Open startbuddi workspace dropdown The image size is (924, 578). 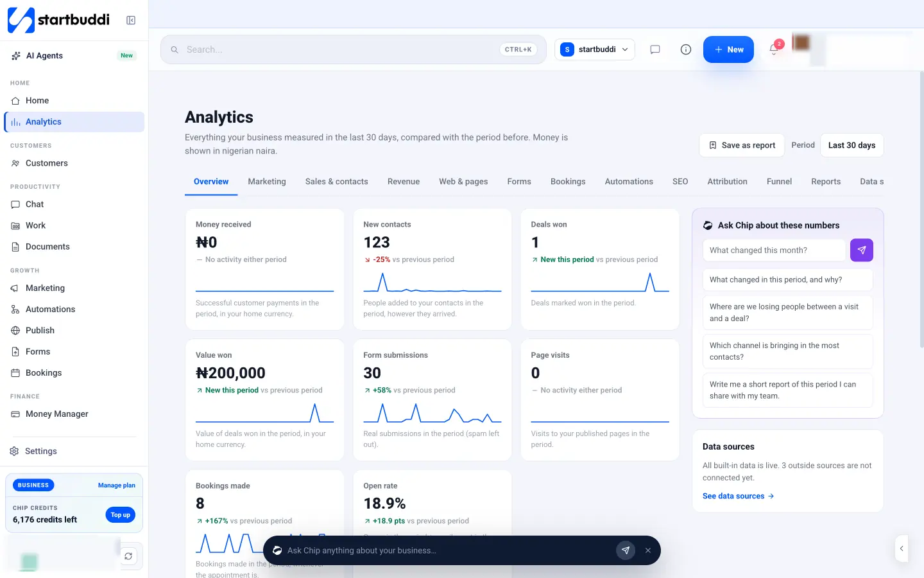pos(595,49)
